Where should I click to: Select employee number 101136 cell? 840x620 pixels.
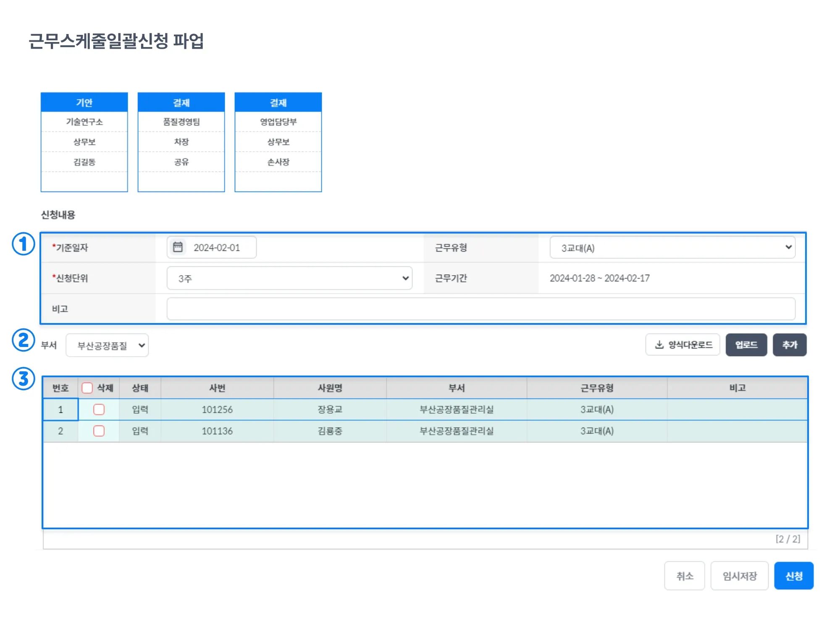click(217, 431)
